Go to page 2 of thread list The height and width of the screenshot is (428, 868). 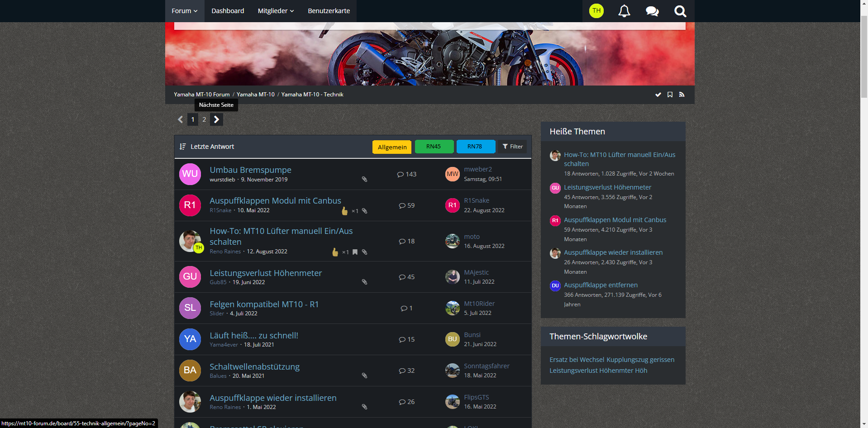click(x=204, y=119)
